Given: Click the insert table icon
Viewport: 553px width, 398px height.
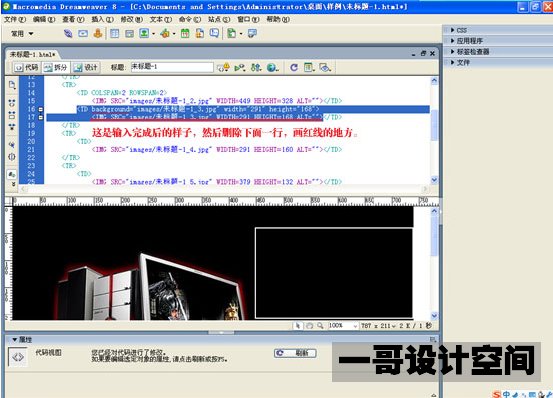Looking at the screenshot, I should pyautogui.click(x=114, y=33).
